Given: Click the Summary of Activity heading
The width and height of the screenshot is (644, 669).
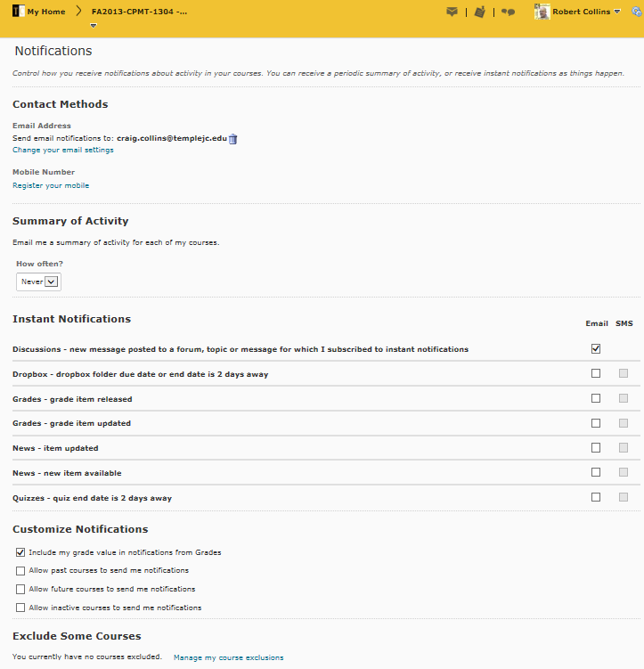Looking at the screenshot, I should [x=70, y=221].
